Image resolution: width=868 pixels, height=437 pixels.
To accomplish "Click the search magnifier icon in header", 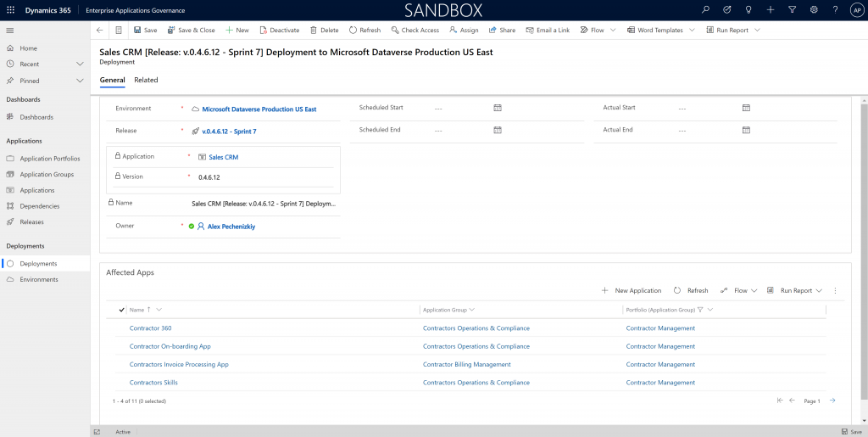I will pos(705,9).
